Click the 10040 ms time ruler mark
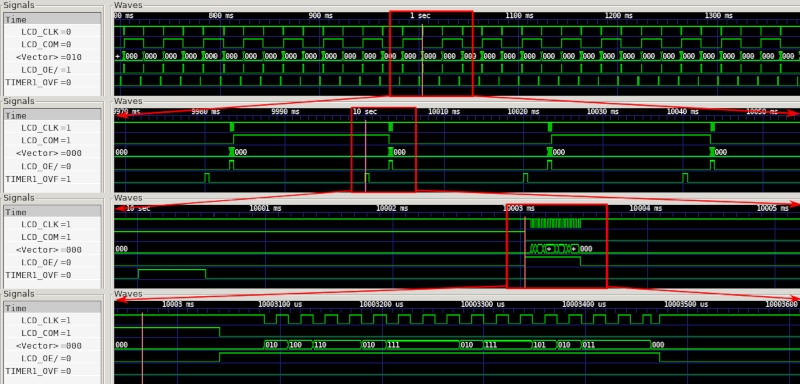The width and height of the screenshot is (800, 384). pos(682,112)
